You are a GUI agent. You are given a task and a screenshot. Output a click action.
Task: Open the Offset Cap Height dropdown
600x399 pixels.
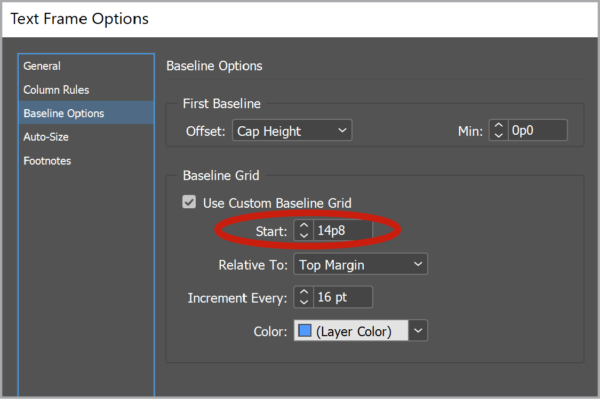pos(292,130)
